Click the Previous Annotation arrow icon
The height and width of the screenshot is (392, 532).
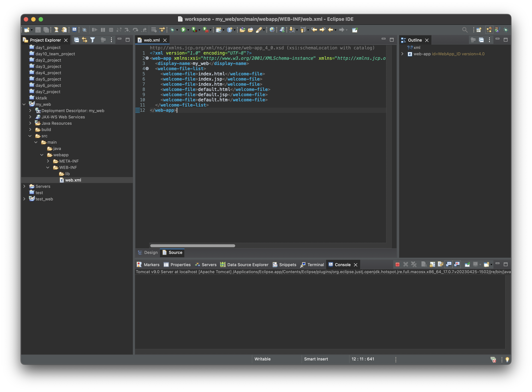(303, 30)
